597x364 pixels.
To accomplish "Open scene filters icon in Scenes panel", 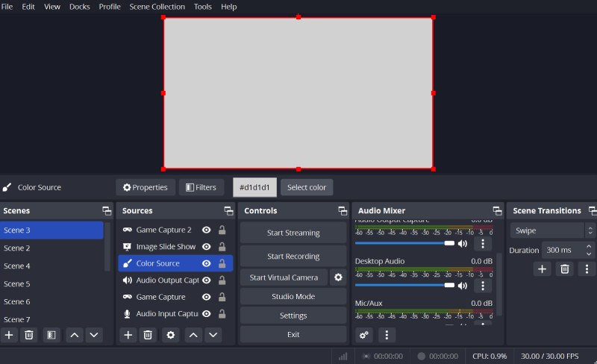I will pos(51,335).
